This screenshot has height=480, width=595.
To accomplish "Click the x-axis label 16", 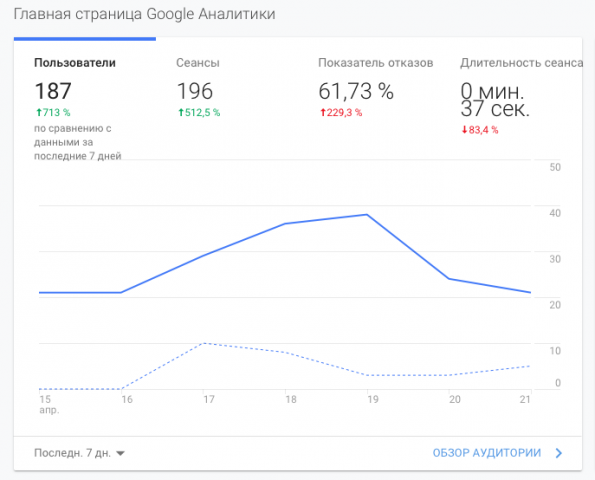I will [x=127, y=400].
